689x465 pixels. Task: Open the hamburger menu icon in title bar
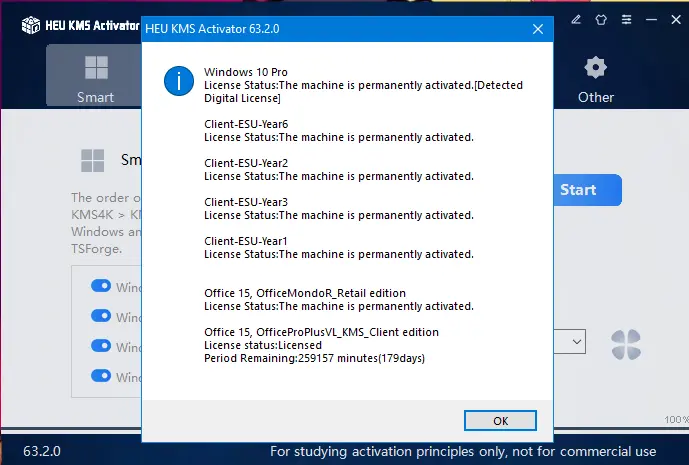(627, 19)
